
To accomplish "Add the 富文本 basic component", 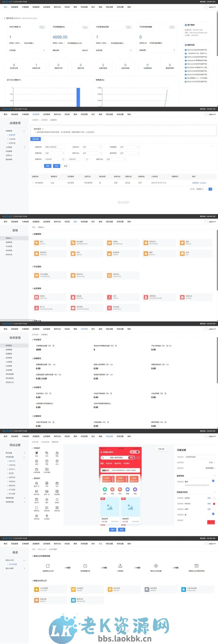I will [x=37, y=501].
